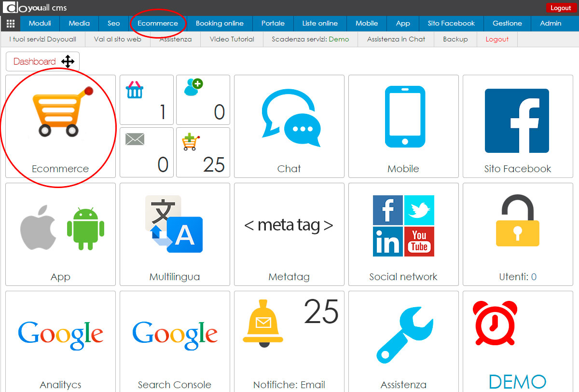Click the basket orders counter tile

pyautogui.click(x=147, y=100)
